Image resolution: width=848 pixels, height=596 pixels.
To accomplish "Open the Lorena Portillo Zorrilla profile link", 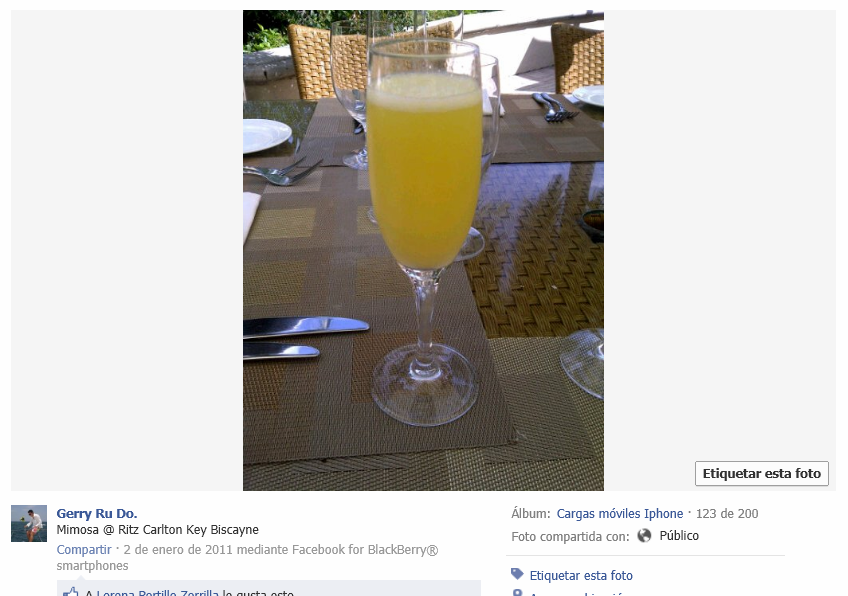I will (x=157, y=593).
